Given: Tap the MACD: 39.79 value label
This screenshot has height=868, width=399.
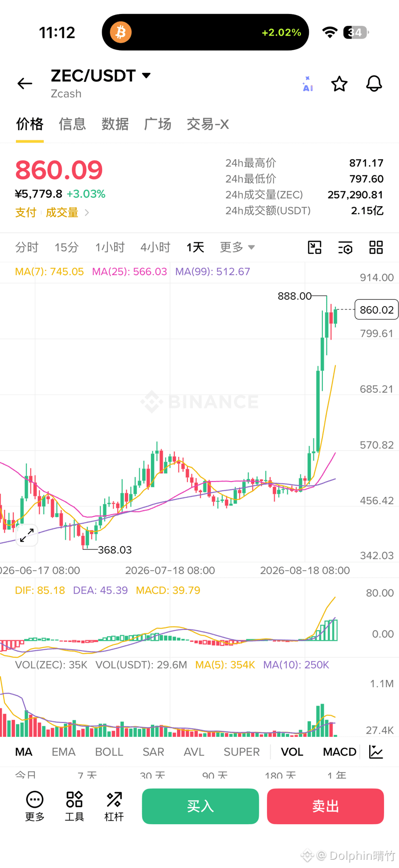Looking at the screenshot, I should tap(168, 590).
